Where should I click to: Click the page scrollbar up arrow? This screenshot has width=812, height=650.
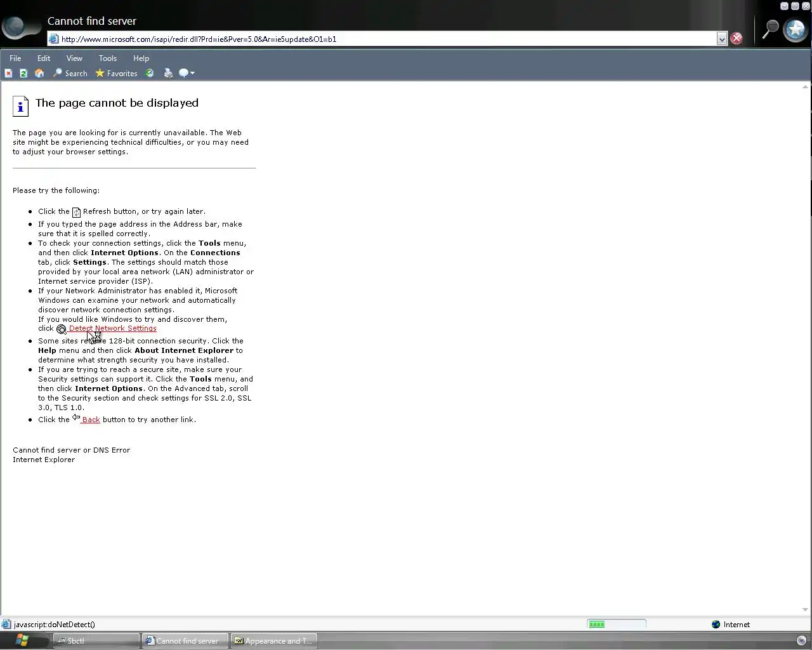(806, 87)
